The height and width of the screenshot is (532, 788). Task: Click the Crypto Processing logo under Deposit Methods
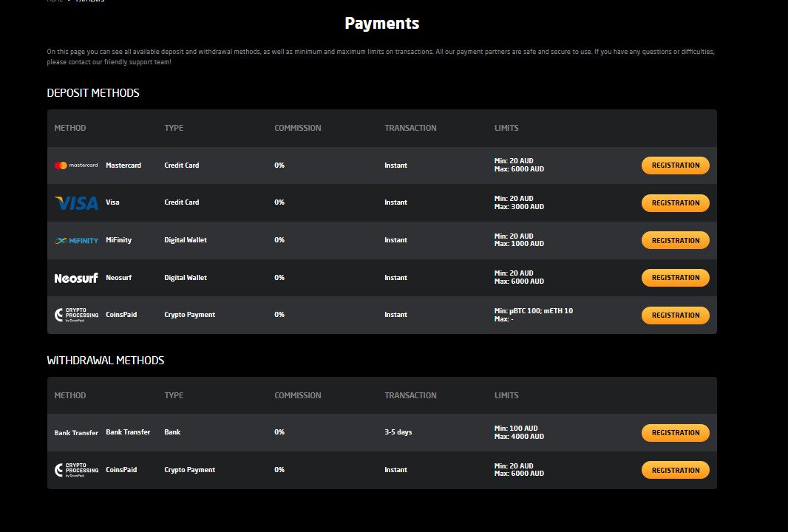click(x=76, y=315)
